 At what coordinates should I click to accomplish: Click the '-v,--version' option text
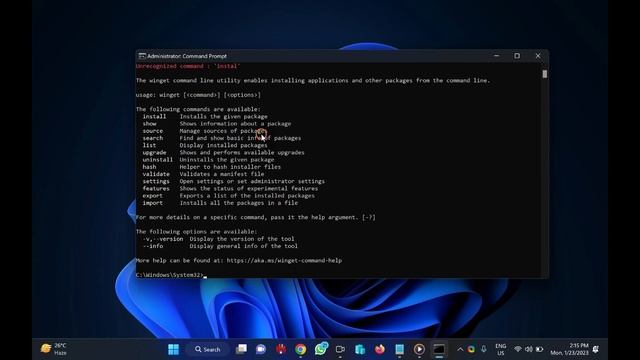coord(163,239)
